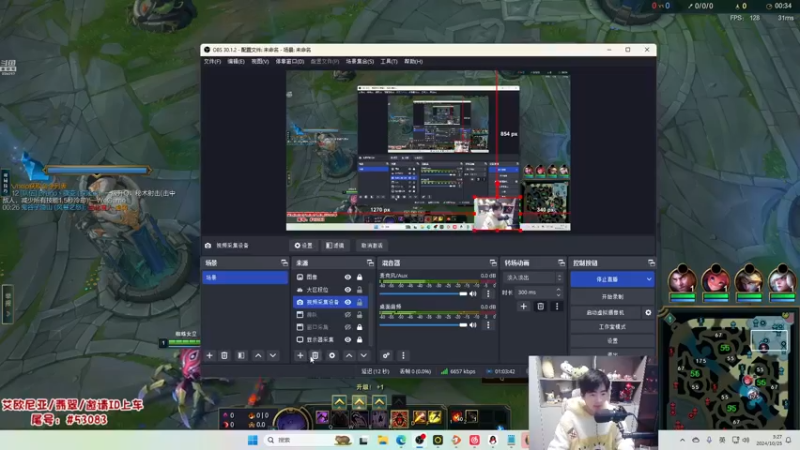Open the 淡入淡出 transition type dropdown

click(533, 278)
